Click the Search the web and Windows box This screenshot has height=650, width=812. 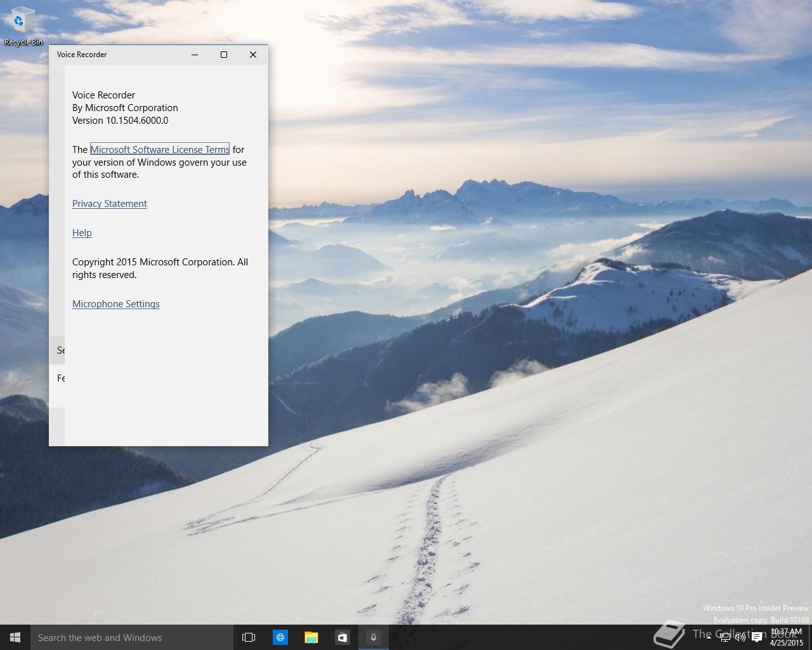132,637
